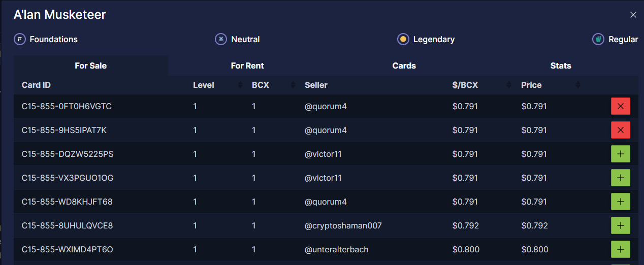The width and height of the screenshot is (644, 265).
Task: Click the Neutral element icon
Action: click(x=221, y=39)
